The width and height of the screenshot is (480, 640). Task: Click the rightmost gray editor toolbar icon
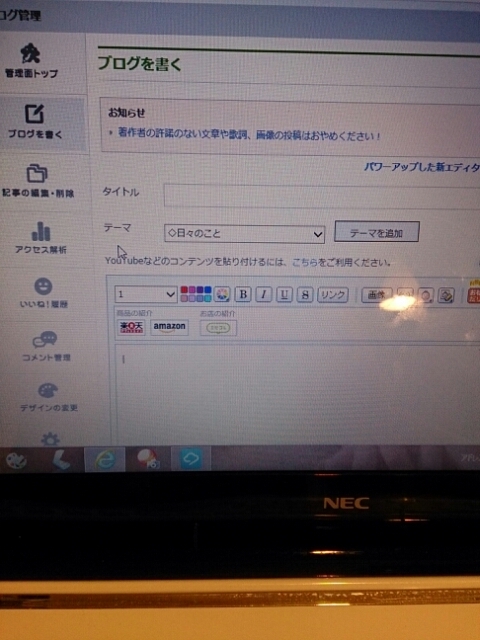(x=446, y=296)
